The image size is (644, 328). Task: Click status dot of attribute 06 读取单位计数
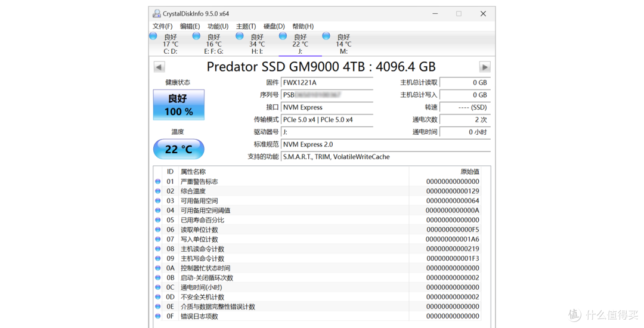[x=157, y=230]
